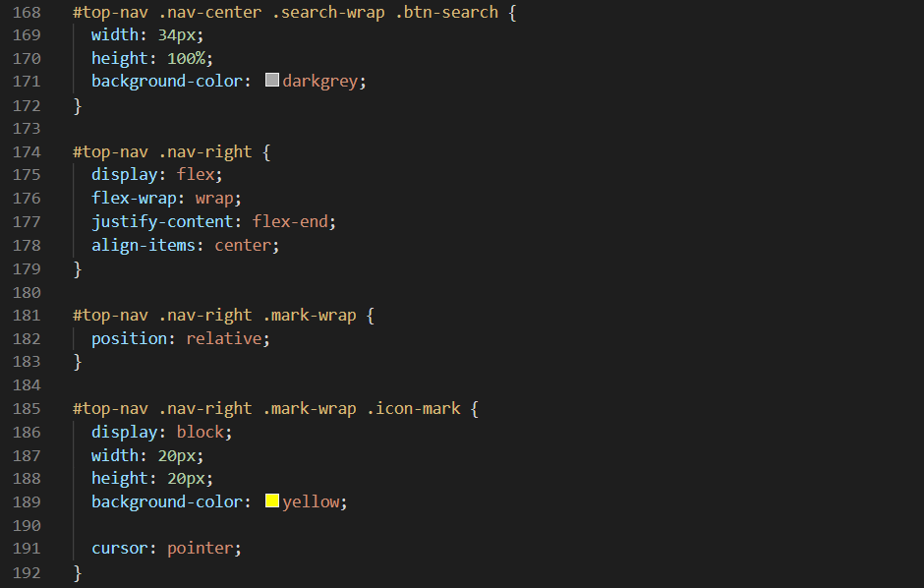Click background-color property on line 171
The height and width of the screenshot is (588, 924).
[x=167, y=82]
